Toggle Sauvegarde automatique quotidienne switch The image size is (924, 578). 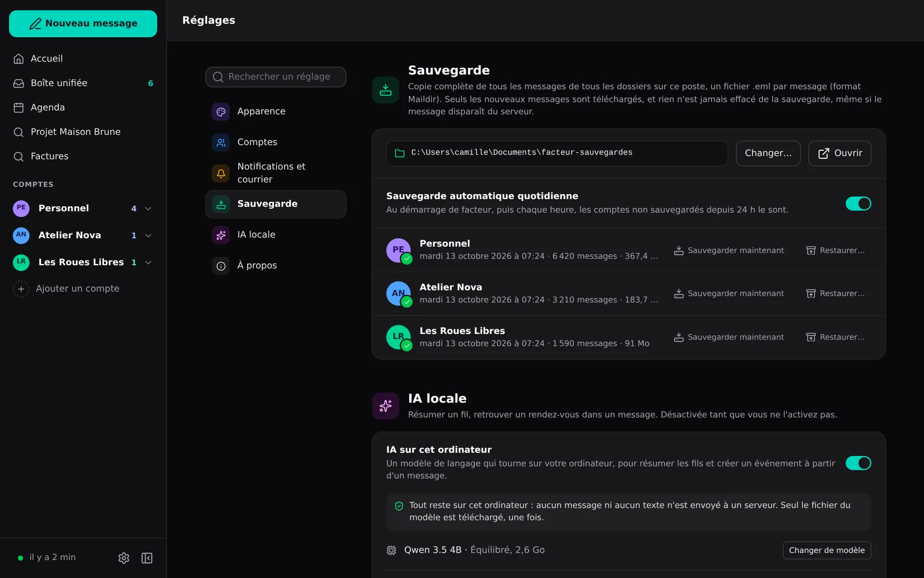(858, 203)
